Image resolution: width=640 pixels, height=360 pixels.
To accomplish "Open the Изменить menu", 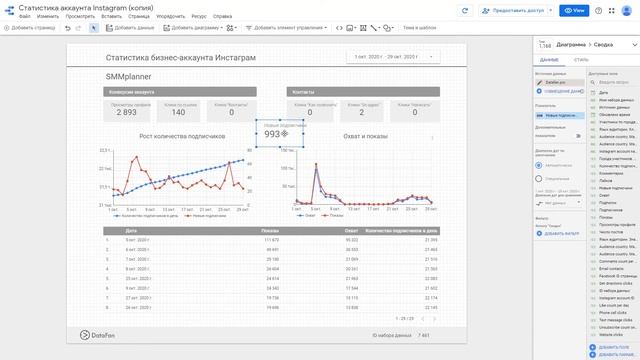I will click(x=48, y=16).
